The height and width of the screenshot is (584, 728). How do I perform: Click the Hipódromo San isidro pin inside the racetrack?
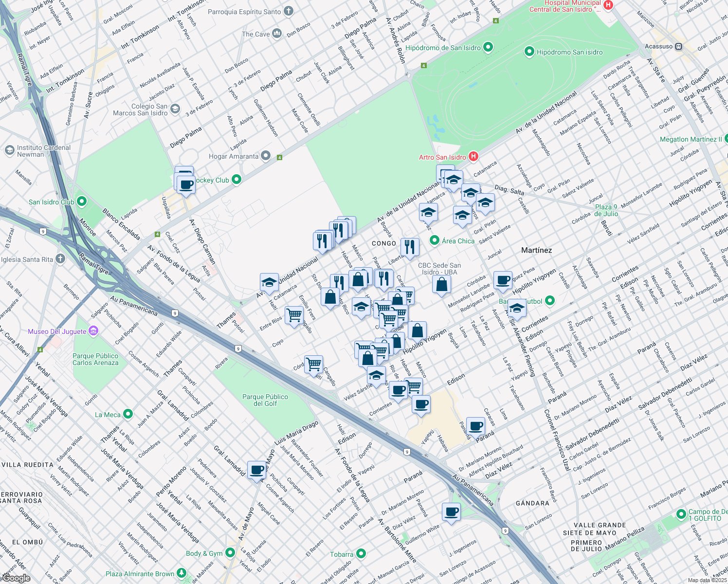coord(529,52)
